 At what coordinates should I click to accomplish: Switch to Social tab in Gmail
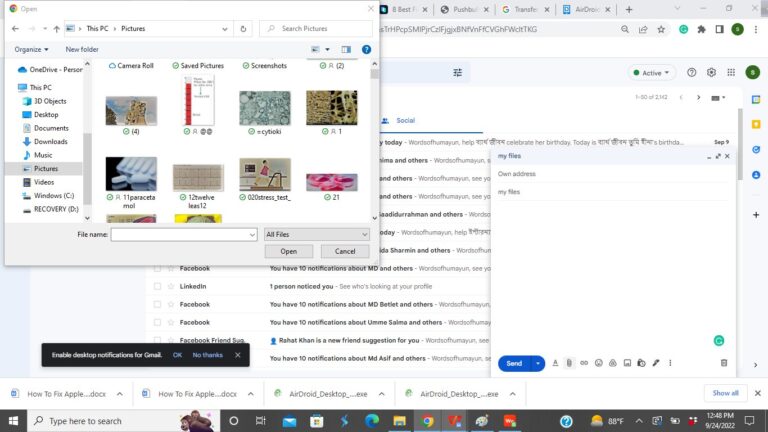(405, 120)
